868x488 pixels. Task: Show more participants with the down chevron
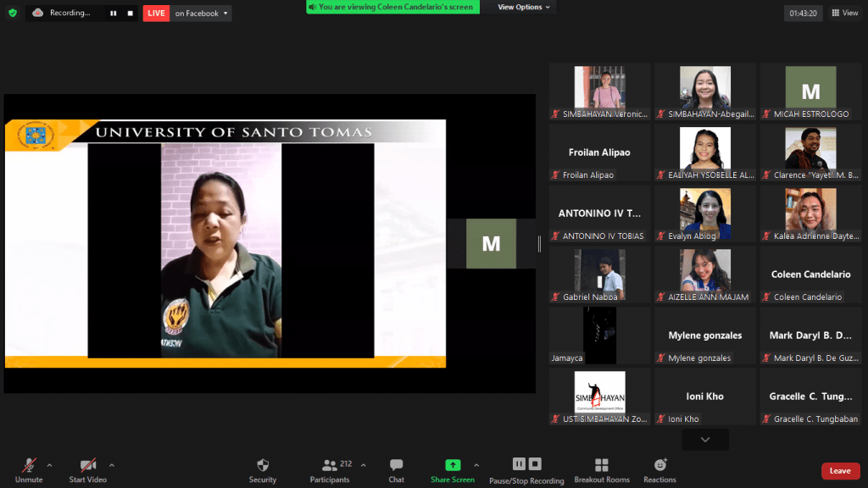(705, 440)
